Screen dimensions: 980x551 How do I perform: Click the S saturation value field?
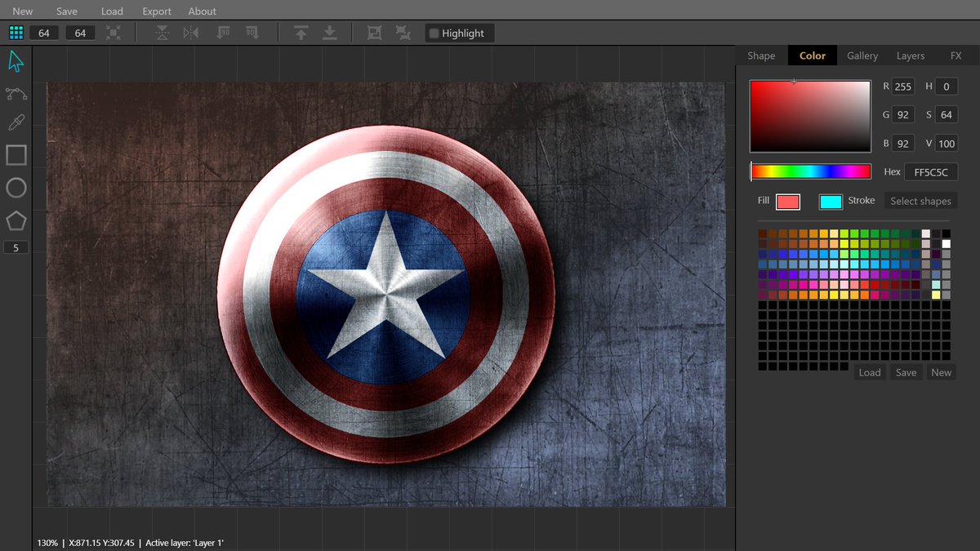click(x=947, y=115)
